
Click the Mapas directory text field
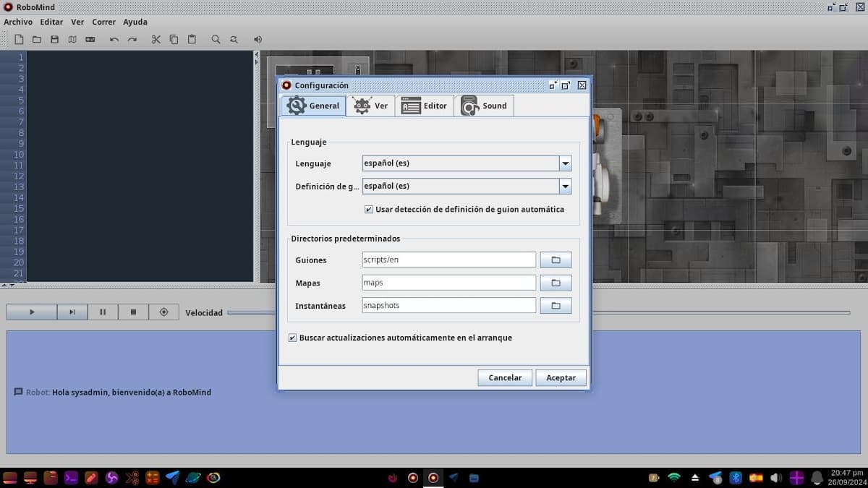coord(448,283)
